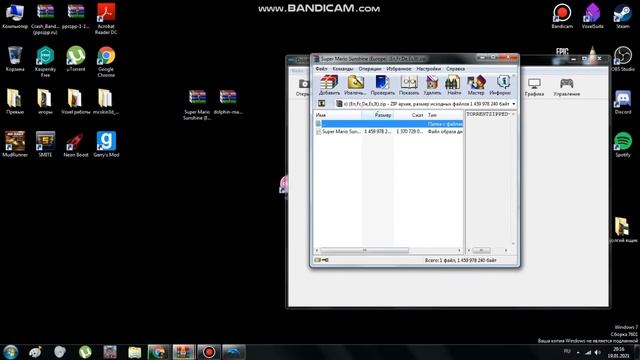Click the Chrome taskbar icon
640x360 pixels.
point(158,352)
